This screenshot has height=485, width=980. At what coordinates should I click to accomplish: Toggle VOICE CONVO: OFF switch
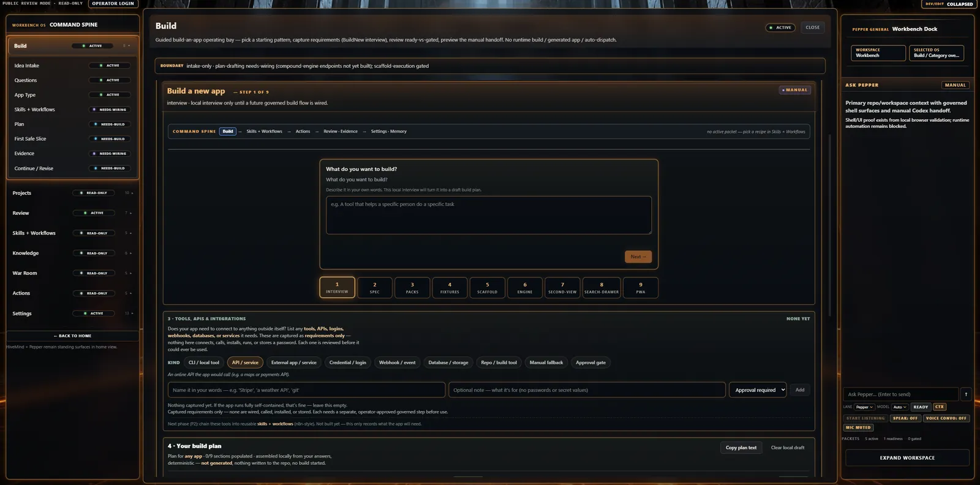(946, 418)
